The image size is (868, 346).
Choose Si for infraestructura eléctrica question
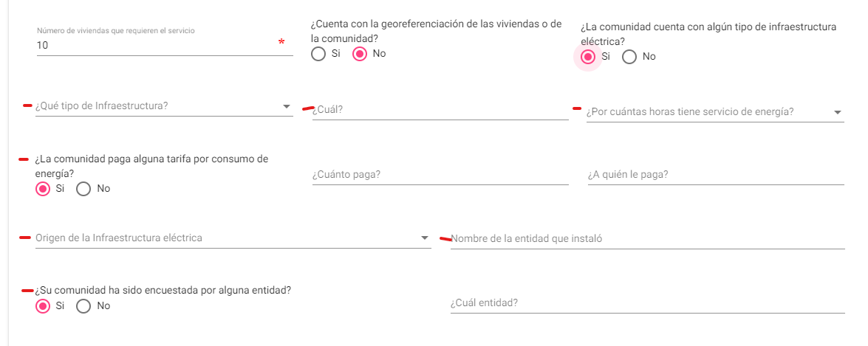588,57
